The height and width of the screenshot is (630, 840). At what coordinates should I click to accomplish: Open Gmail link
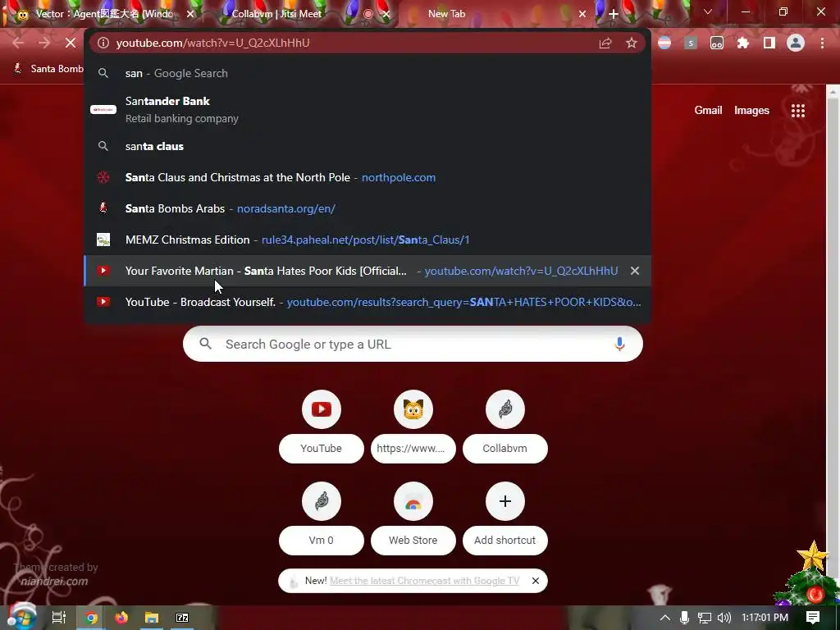point(708,111)
